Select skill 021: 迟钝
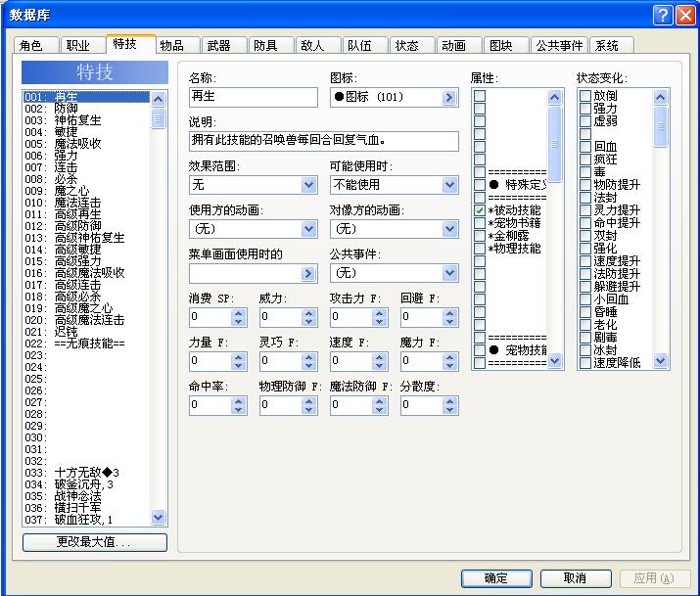This screenshot has width=700, height=596. click(86, 332)
